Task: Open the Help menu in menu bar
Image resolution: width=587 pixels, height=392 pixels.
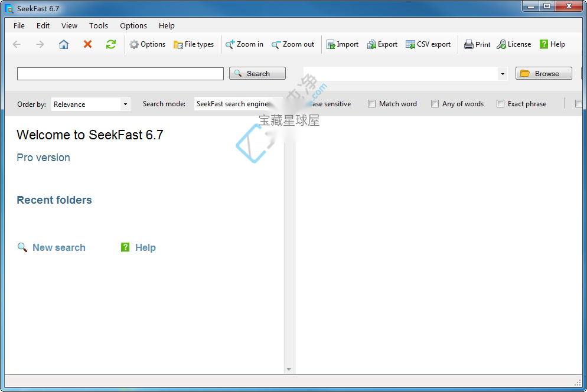Action: (x=167, y=25)
